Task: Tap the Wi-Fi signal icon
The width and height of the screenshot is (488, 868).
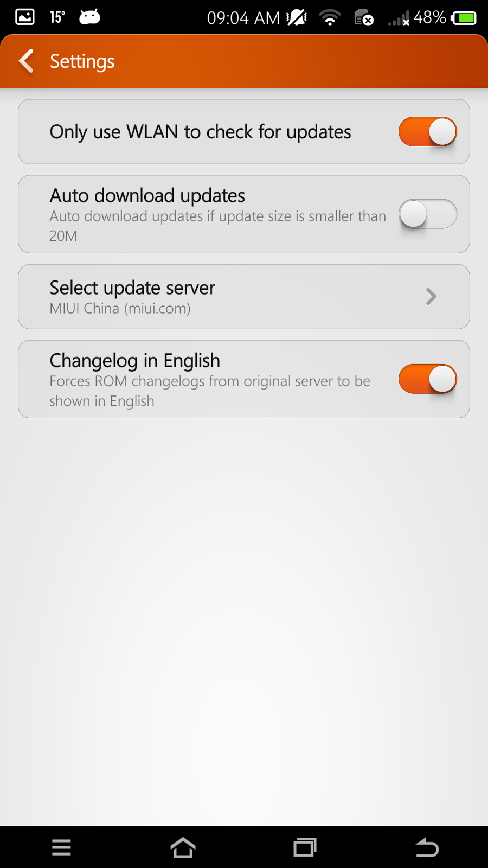Action: 330,18
